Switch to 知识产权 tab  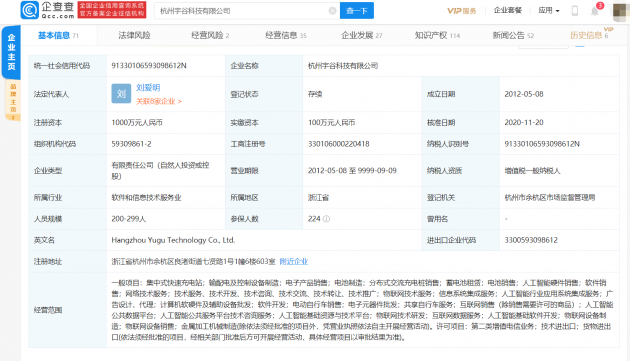(x=437, y=35)
